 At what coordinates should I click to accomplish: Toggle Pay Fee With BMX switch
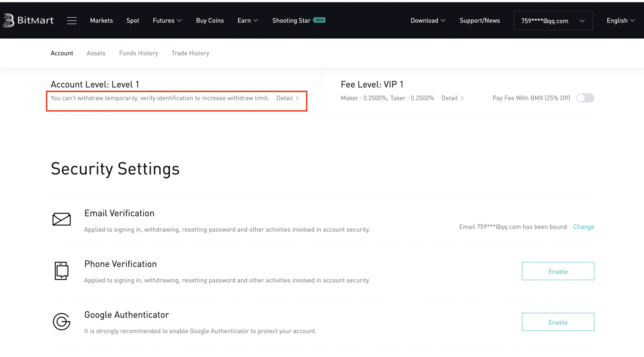585,98
